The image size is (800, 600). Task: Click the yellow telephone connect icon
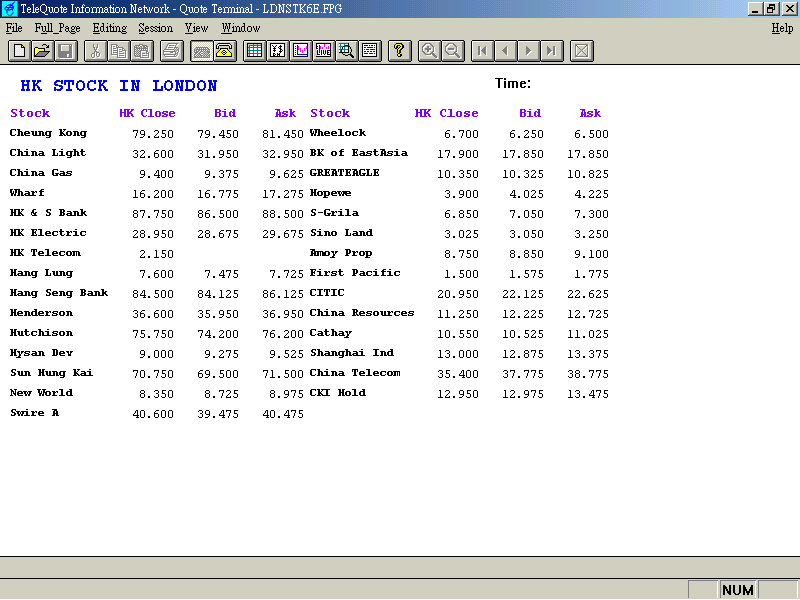pos(225,51)
